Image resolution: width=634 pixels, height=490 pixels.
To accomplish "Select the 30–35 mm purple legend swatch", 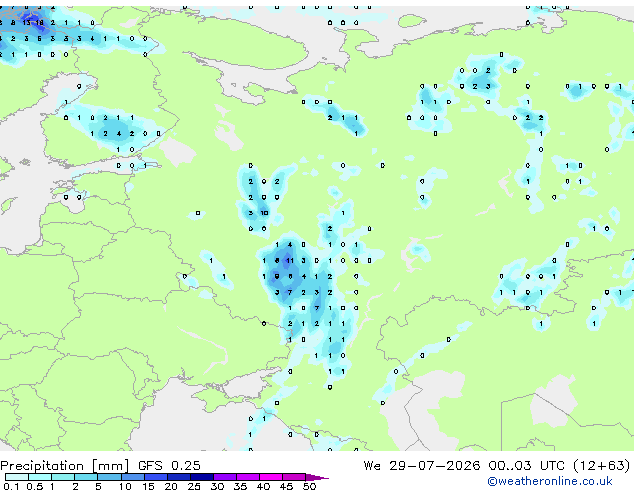I will click(225, 477).
